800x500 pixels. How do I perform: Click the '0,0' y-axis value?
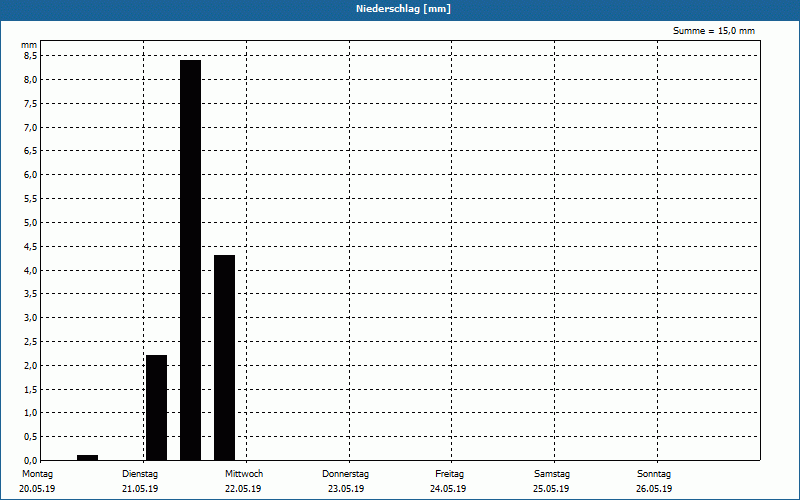point(31,460)
